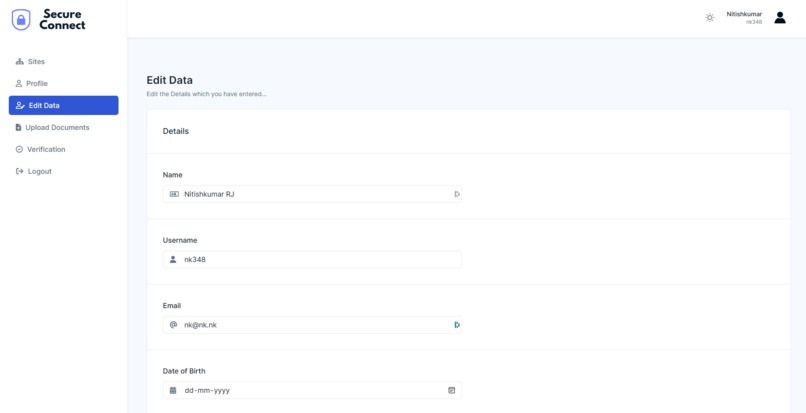
Task: Click the Profile person icon in sidebar
Action: click(19, 83)
